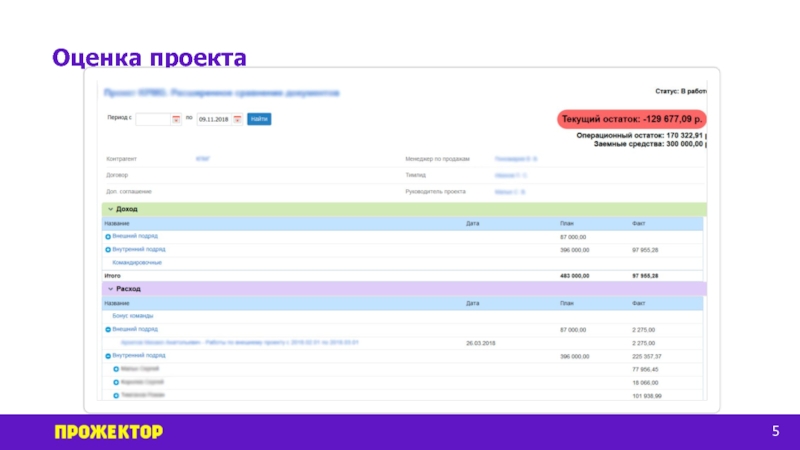Expand Внешний подряд icon in Доход section

(108, 236)
